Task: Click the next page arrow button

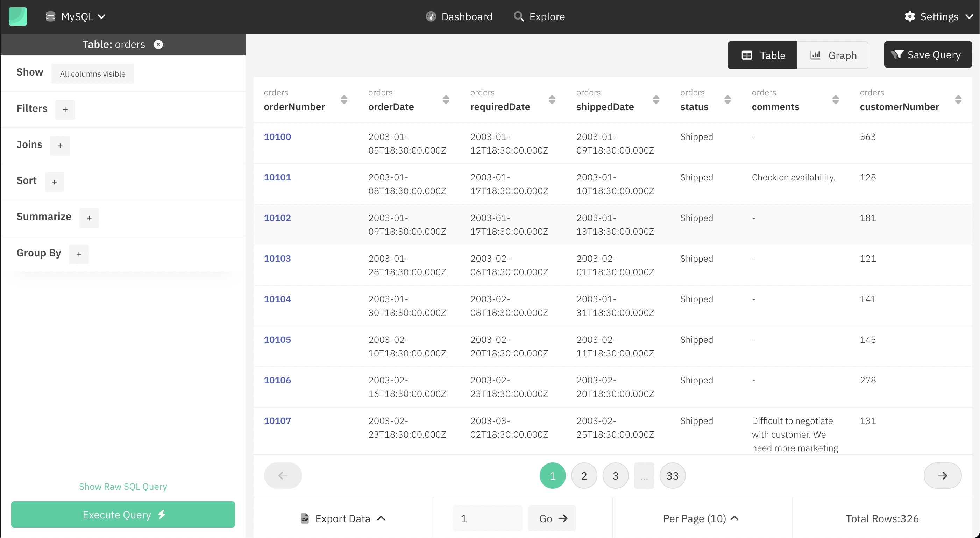Action: click(x=942, y=475)
